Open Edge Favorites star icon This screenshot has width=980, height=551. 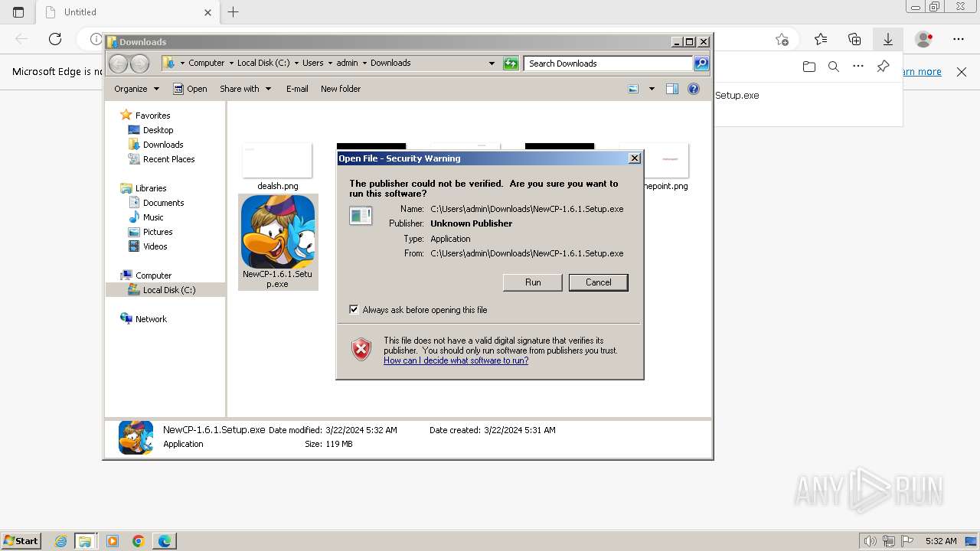pos(821,39)
